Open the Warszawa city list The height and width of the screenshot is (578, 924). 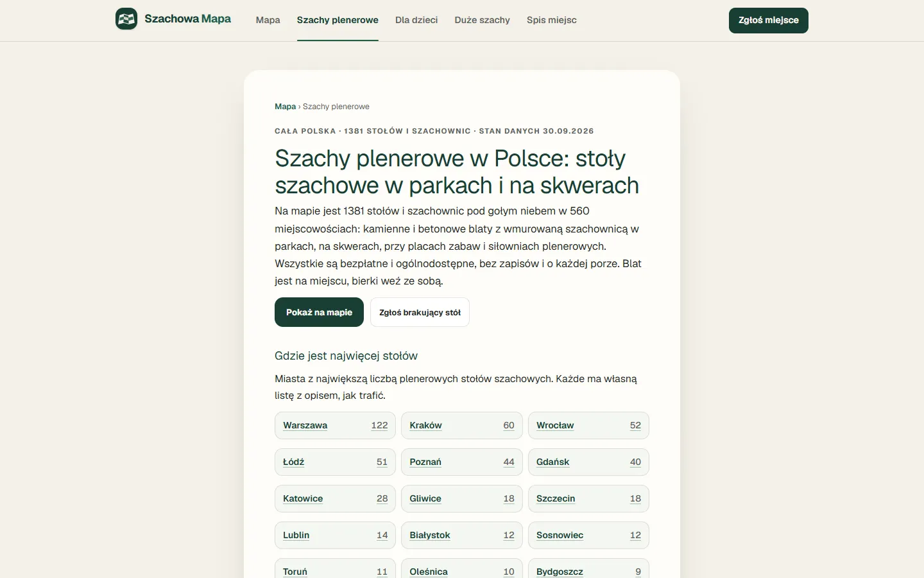coord(335,425)
